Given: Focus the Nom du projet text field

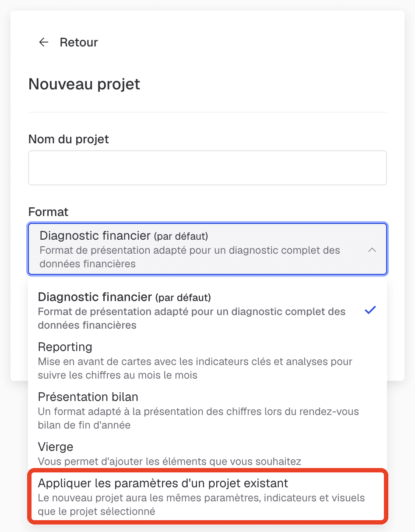Looking at the screenshot, I should 207,168.
